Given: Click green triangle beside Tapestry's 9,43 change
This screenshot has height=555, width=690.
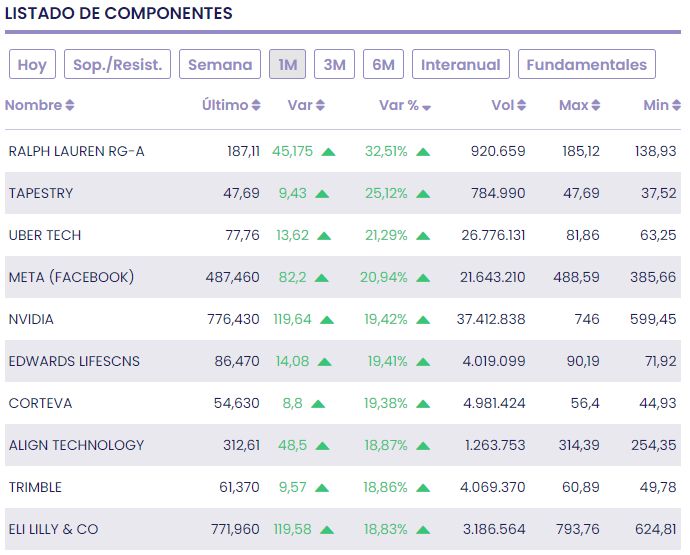Looking at the screenshot, I should click(x=322, y=194).
